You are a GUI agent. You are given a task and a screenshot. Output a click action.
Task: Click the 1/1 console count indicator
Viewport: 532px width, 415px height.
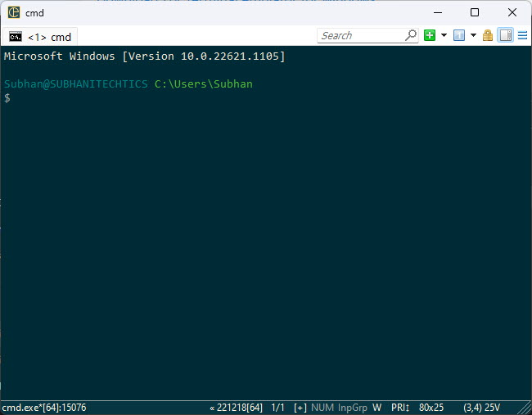pos(278,408)
